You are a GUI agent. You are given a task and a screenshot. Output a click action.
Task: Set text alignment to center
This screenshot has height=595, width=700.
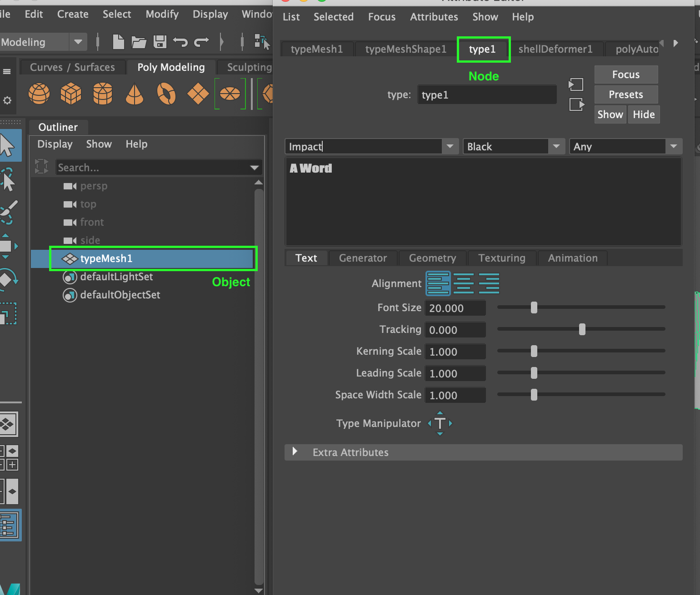(464, 283)
